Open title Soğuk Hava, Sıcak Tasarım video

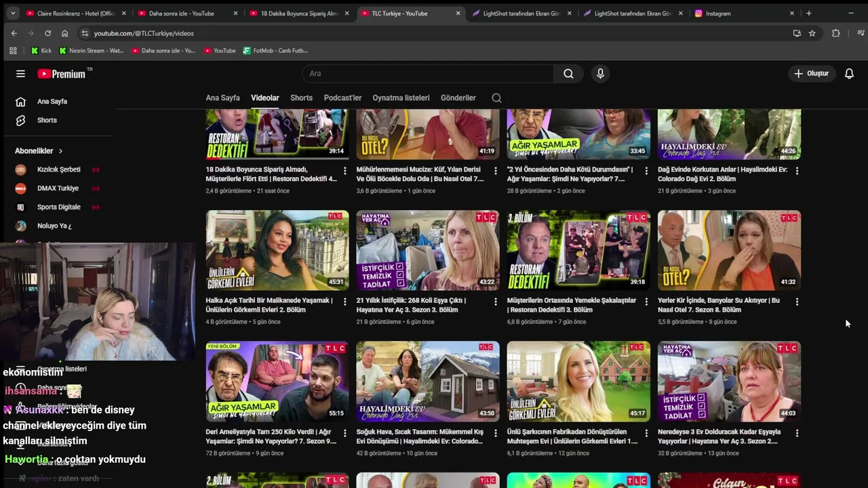point(420,436)
